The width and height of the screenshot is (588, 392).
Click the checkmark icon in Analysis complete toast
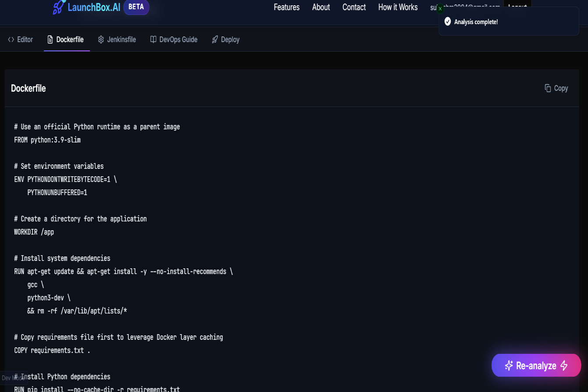[x=448, y=21]
